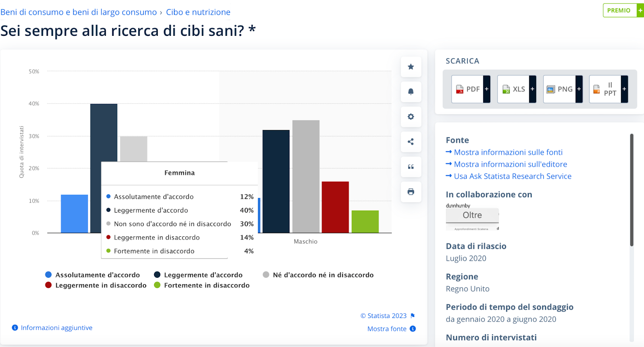The height and width of the screenshot is (347, 644).
Task: Download the chart as PNG
Action: 563,89
